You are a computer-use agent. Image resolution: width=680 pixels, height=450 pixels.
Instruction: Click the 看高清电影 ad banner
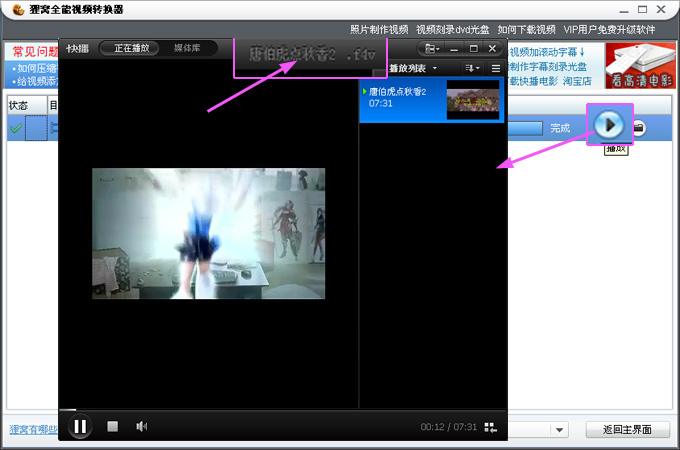pos(641,65)
